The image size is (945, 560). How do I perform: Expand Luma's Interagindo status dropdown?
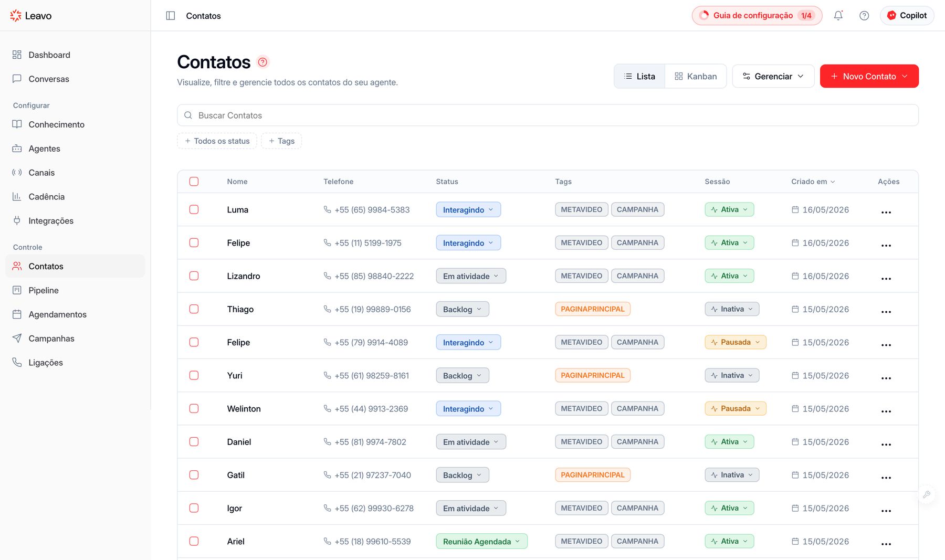(468, 209)
